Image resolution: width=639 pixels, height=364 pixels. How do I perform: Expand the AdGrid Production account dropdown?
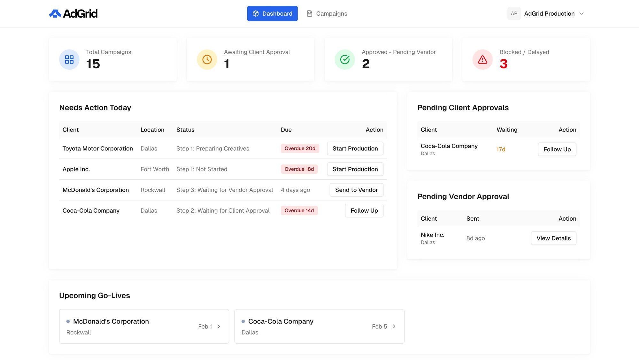[581, 13]
